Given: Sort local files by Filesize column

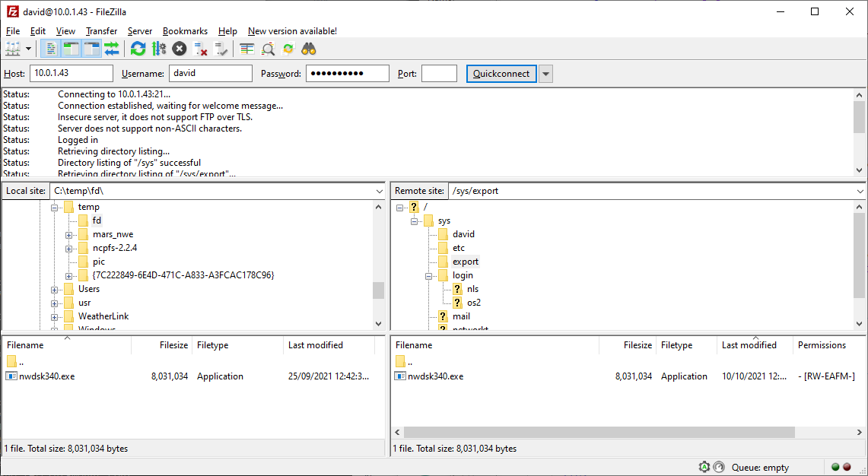Looking at the screenshot, I should click(x=161, y=344).
